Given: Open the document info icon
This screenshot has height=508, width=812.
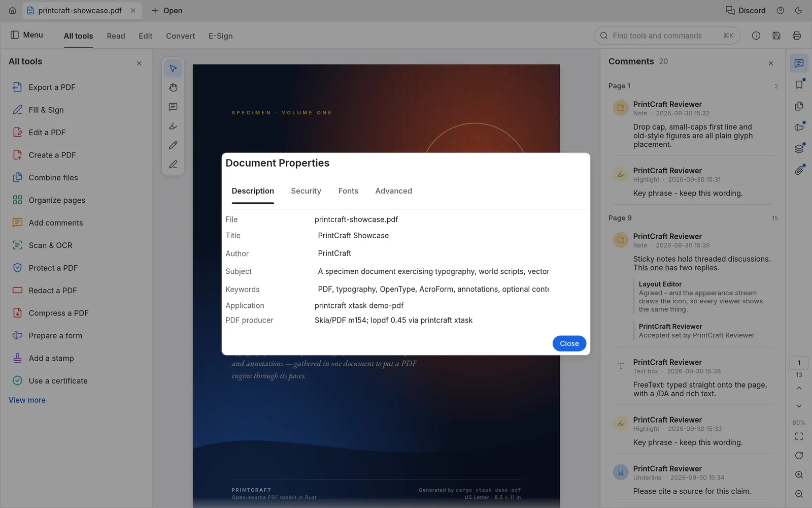Looking at the screenshot, I should click(x=756, y=36).
